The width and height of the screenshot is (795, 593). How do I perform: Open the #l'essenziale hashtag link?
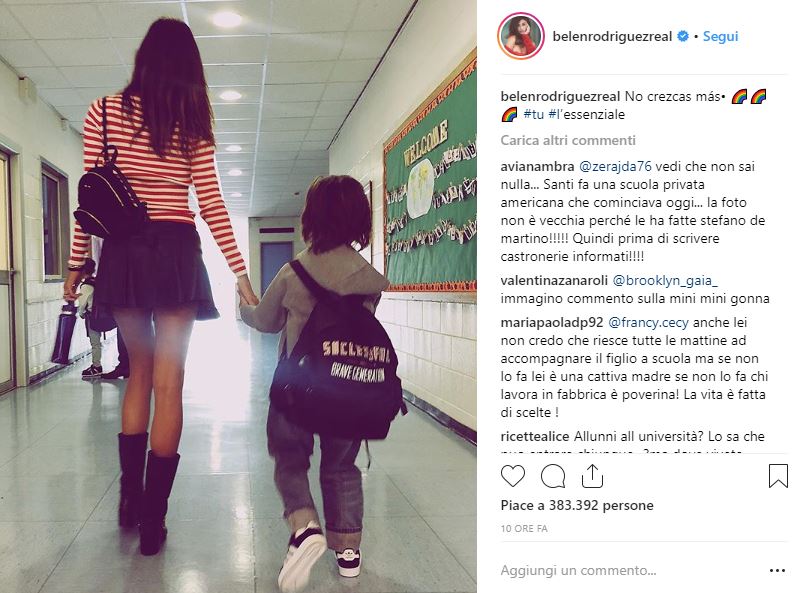pyautogui.click(x=587, y=115)
